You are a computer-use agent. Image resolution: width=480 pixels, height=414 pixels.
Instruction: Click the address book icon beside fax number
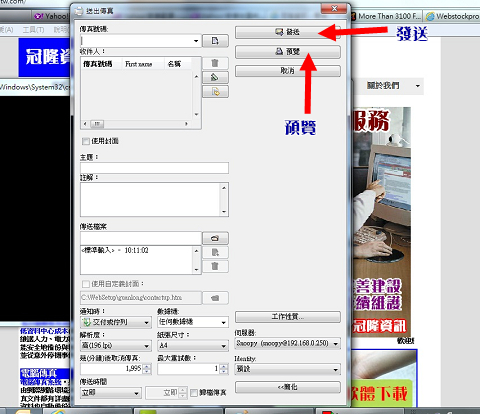click(215, 41)
